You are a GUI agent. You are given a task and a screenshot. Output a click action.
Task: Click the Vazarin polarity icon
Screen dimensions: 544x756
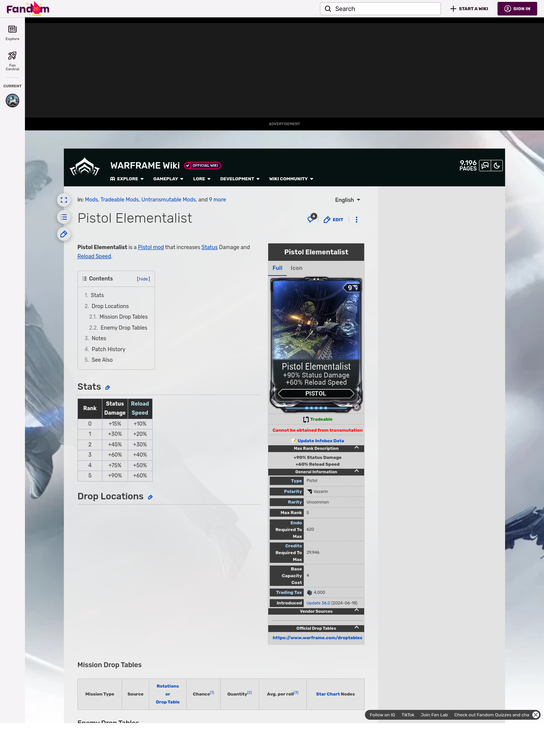[x=309, y=492]
